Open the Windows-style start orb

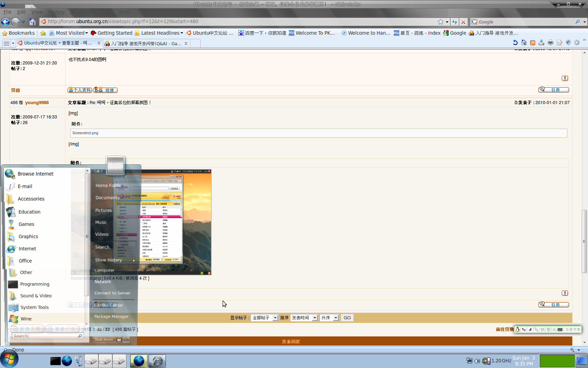9,359
